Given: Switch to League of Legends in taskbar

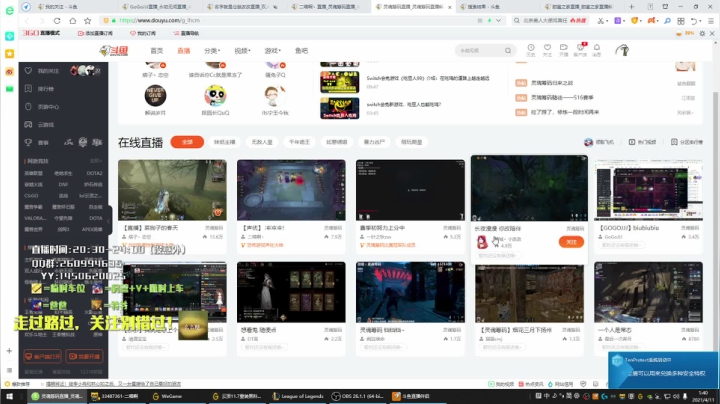Looking at the screenshot, I should [x=298, y=396].
